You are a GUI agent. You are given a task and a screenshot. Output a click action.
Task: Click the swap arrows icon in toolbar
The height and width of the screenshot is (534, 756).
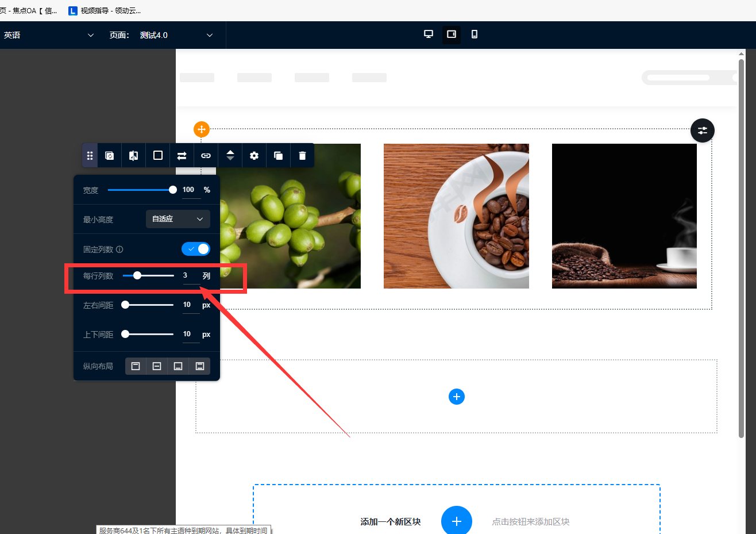[x=182, y=156]
